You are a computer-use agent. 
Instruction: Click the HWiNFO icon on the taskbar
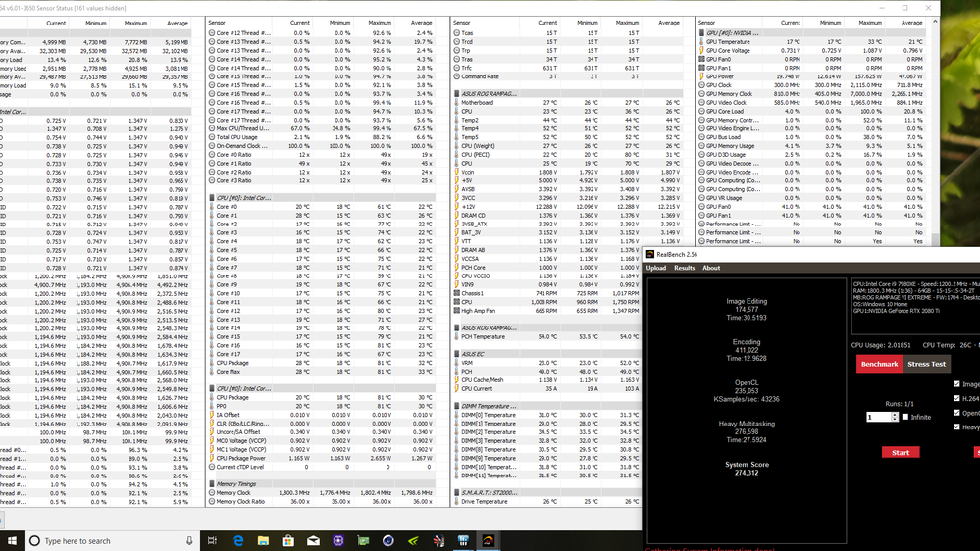click(463, 541)
